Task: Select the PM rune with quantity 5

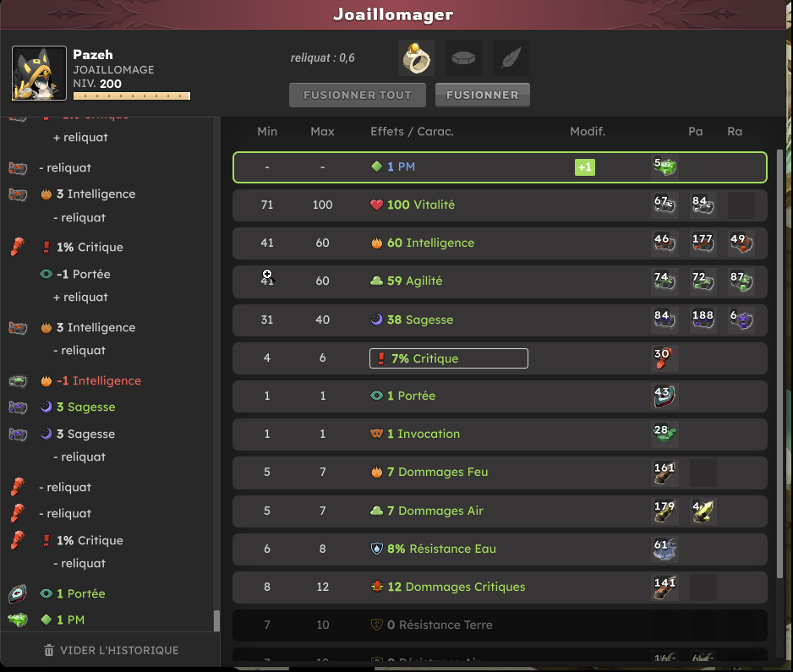Action: (x=664, y=167)
